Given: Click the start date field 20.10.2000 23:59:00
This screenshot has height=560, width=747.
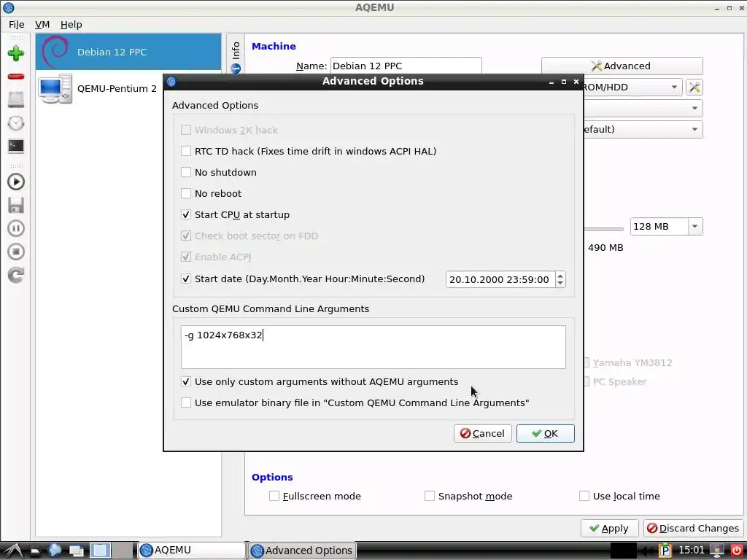Looking at the screenshot, I should (x=500, y=279).
